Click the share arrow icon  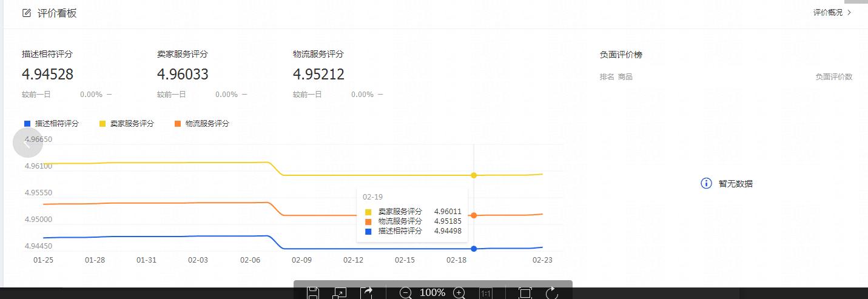pyautogui.click(x=367, y=293)
